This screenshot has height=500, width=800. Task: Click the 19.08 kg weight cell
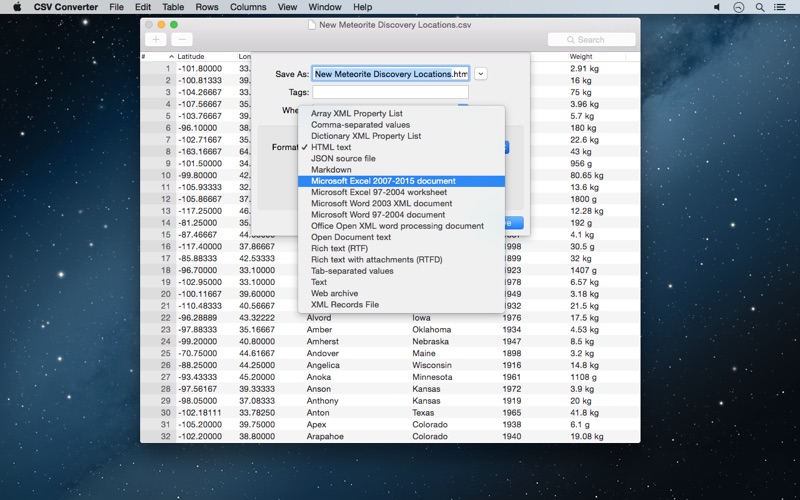pos(587,436)
